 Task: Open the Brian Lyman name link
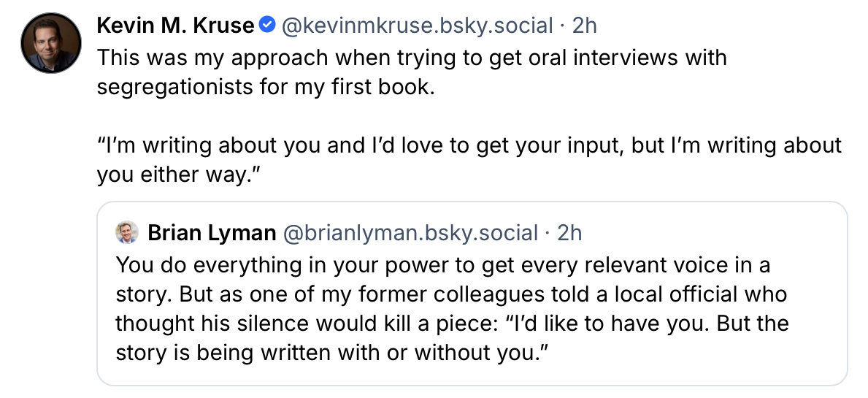[212, 233]
